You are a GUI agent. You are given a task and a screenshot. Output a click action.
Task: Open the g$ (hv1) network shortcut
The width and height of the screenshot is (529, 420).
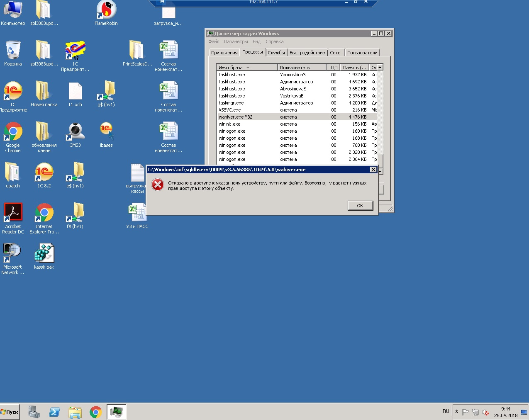[x=106, y=94]
